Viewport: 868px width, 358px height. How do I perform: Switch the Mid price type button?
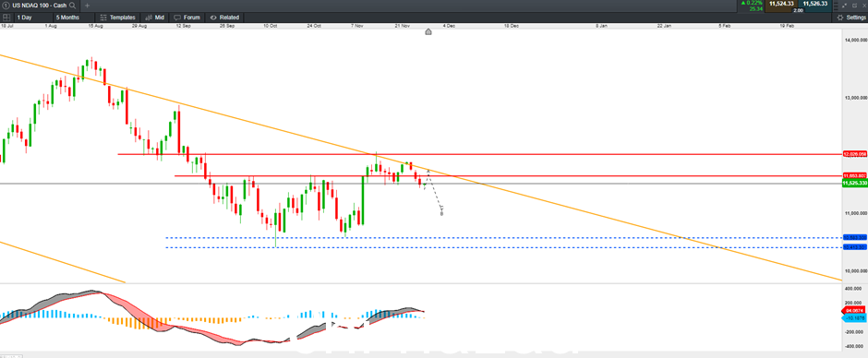[x=153, y=18]
